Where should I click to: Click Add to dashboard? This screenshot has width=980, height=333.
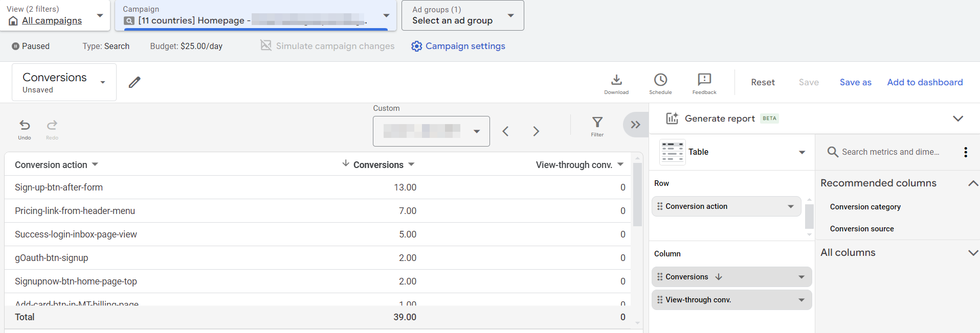click(x=925, y=82)
